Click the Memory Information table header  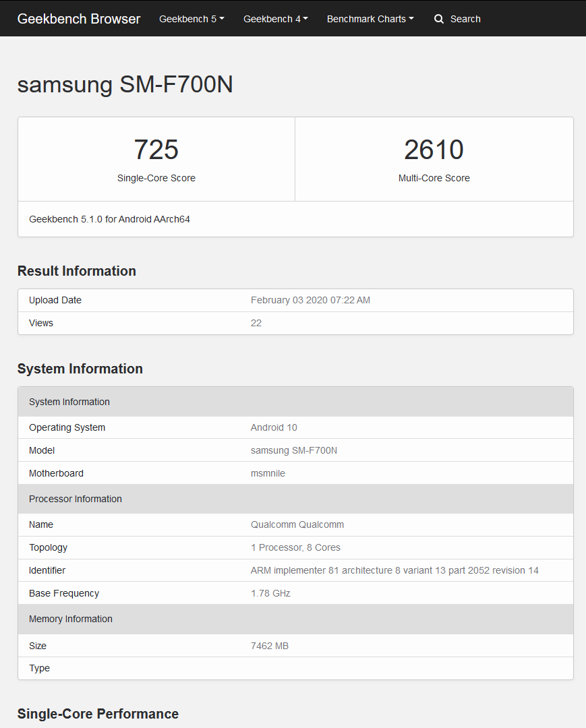[x=296, y=619]
